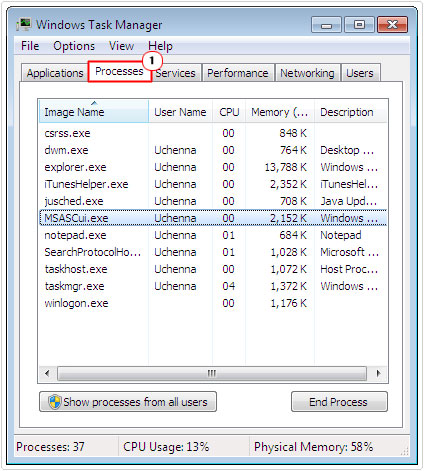Click the Host Proc... description cell
424x471 pixels.
point(349,269)
